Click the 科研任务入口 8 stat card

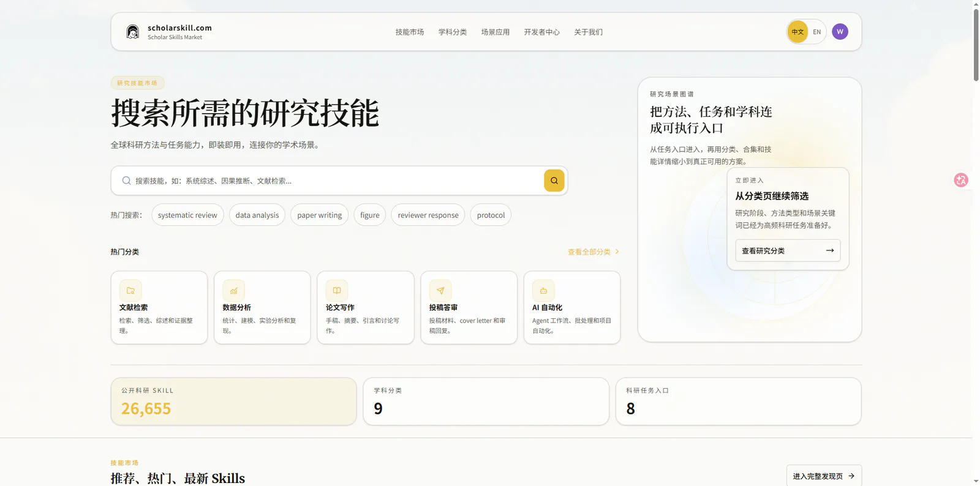pyautogui.click(x=739, y=401)
